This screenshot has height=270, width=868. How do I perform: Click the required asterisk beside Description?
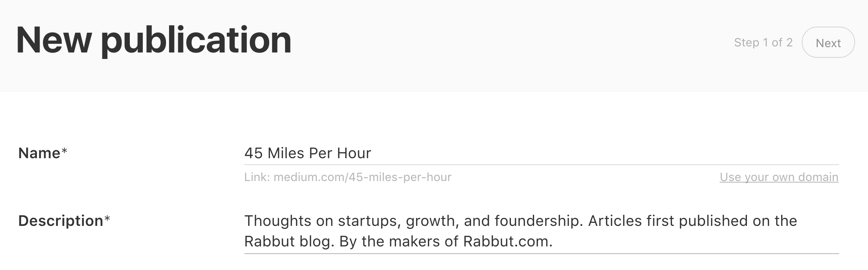pyautogui.click(x=107, y=218)
